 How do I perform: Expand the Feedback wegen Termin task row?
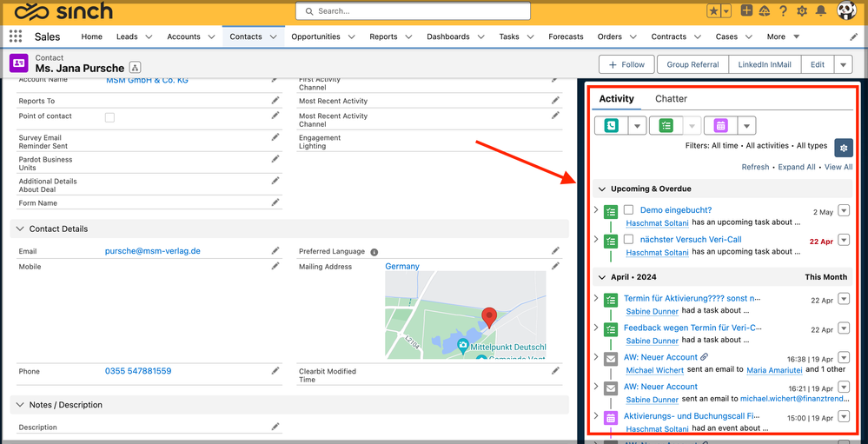[596, 327]
